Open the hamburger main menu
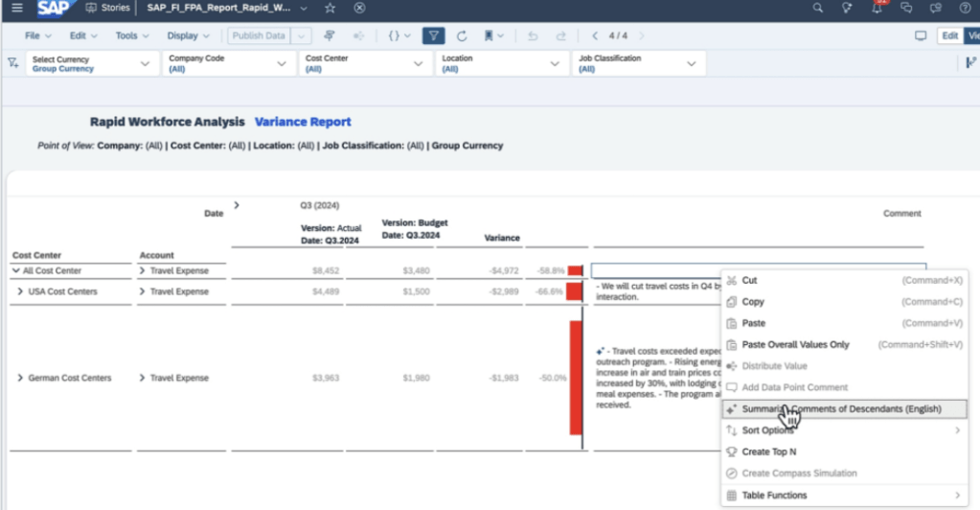 pyautogui.click(x=15, y=8)
